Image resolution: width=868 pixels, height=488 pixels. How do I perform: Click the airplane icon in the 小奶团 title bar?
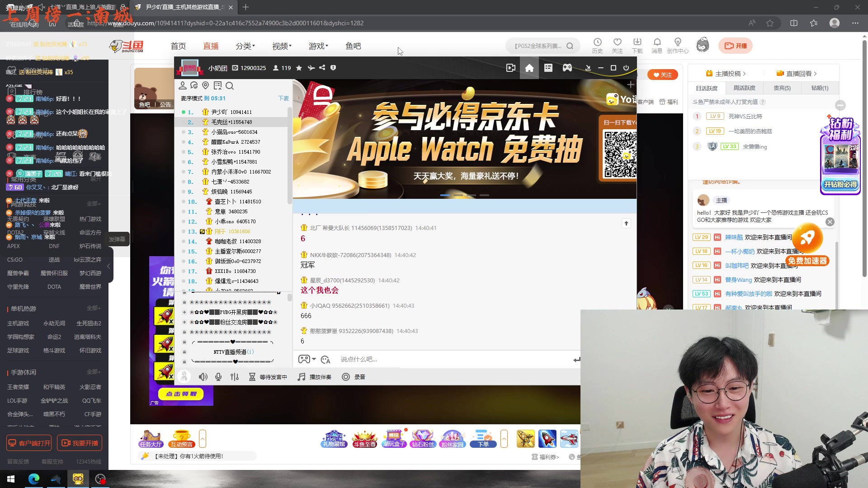[x=311, y=68]
